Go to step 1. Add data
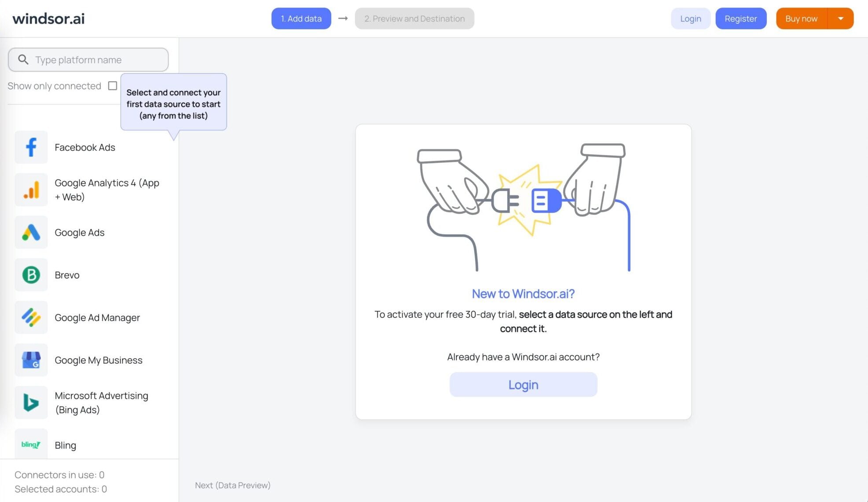This screenshot has width=868, height=502. pos(301,18)
